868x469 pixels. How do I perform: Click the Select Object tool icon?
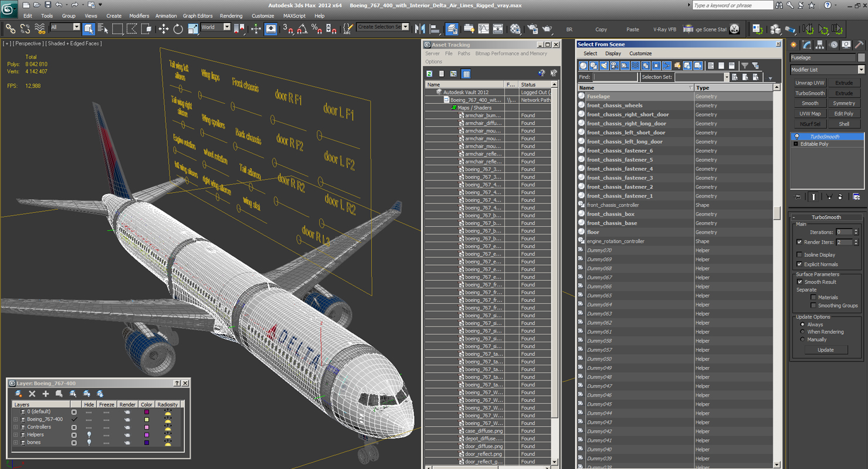(x=89, y=28)
